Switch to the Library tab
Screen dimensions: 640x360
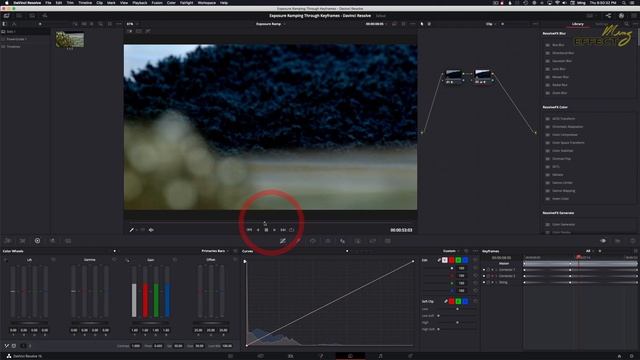tap(577, 24)
